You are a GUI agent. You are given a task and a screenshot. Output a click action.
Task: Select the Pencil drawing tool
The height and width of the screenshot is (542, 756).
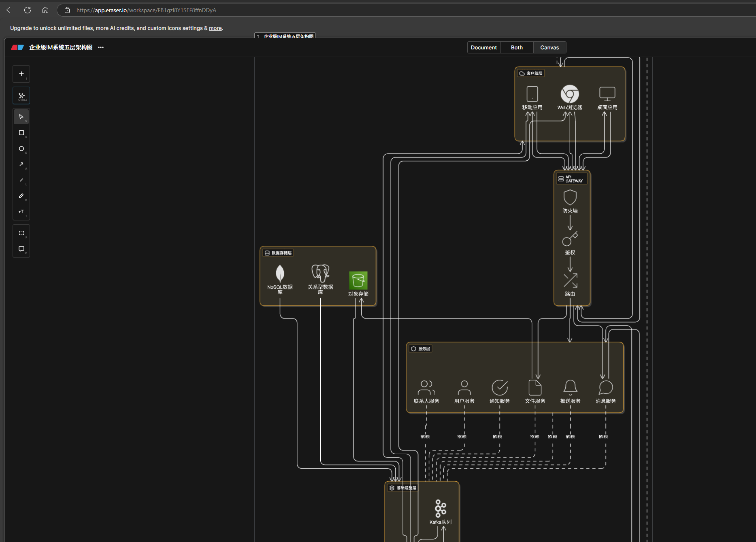click(21, 196)
